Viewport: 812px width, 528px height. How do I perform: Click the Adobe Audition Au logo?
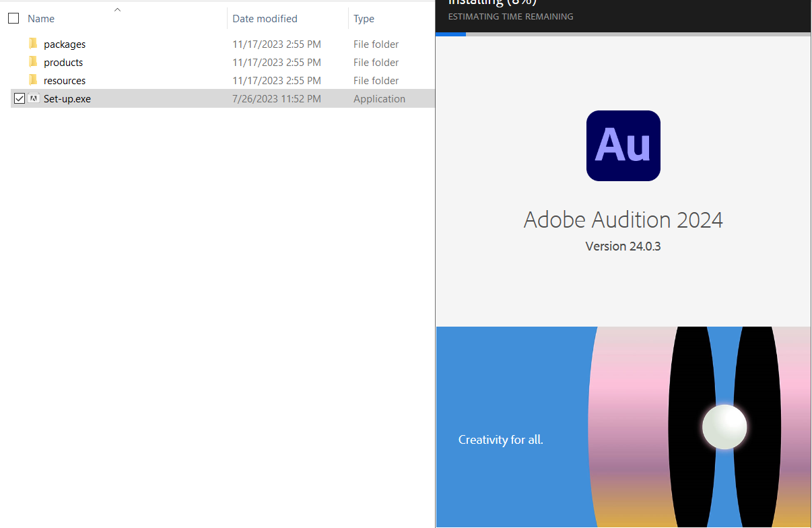(623, 145)
